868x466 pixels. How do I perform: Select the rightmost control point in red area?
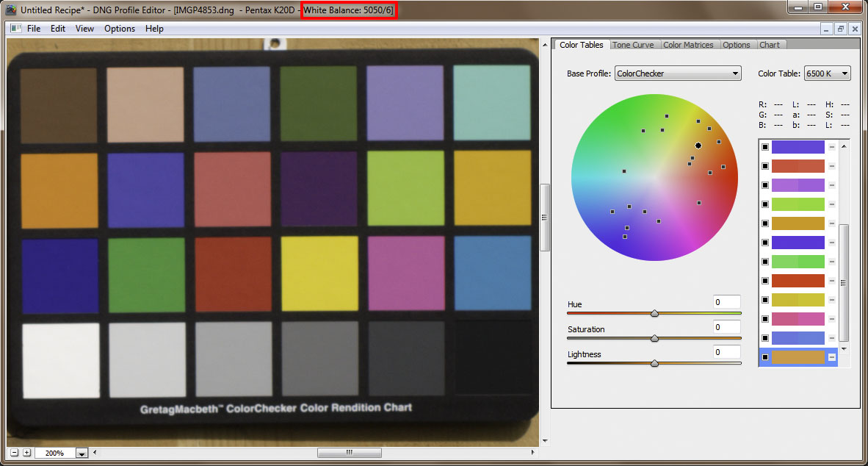[x=723, y=166]
